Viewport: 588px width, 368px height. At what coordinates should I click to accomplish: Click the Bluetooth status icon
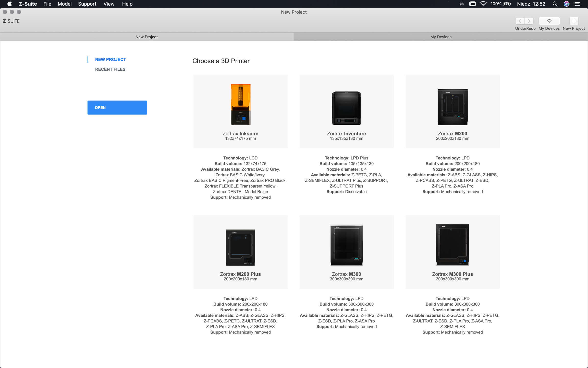point(462,4)
